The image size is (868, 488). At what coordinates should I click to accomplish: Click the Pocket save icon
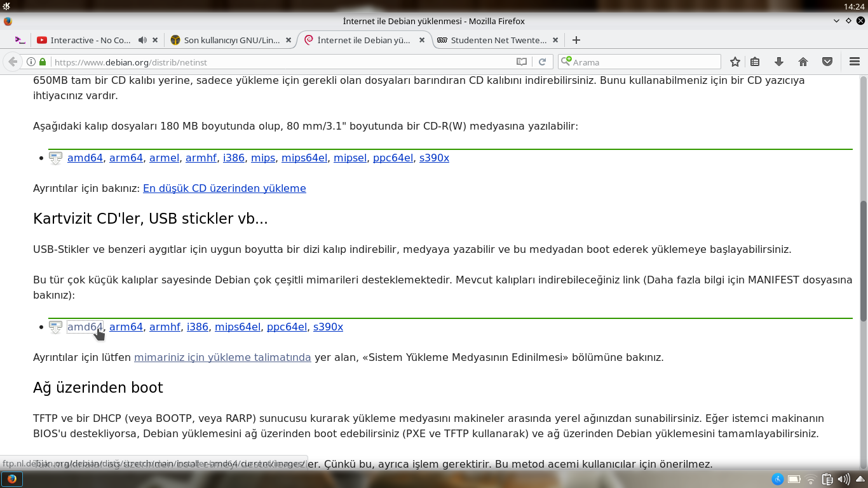coord(827,62)
